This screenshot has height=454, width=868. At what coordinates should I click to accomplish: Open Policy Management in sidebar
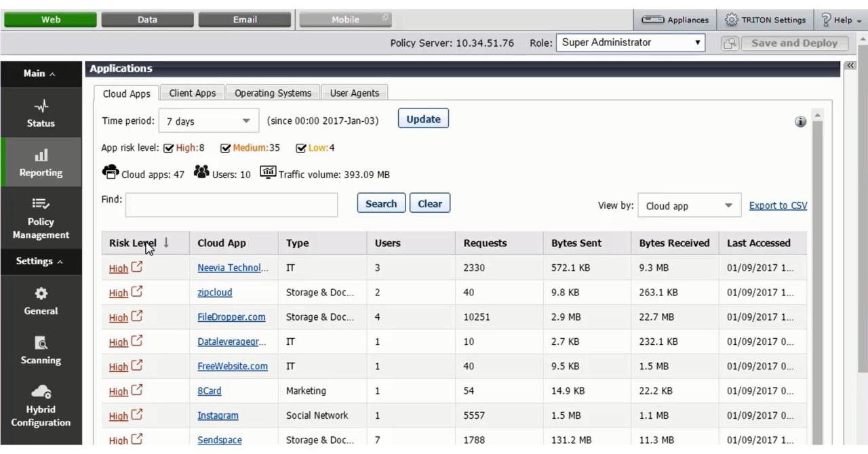coord(41,218)
